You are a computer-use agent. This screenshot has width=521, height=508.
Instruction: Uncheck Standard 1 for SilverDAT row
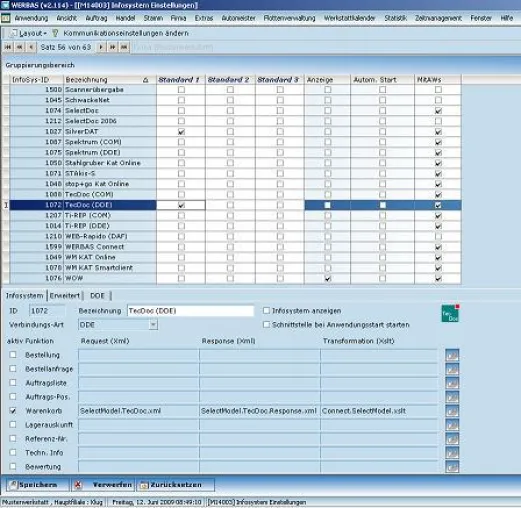tap(181, 132)
